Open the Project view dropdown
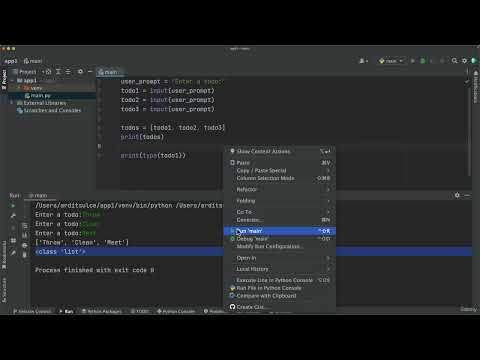 click(x=28, y=72)
